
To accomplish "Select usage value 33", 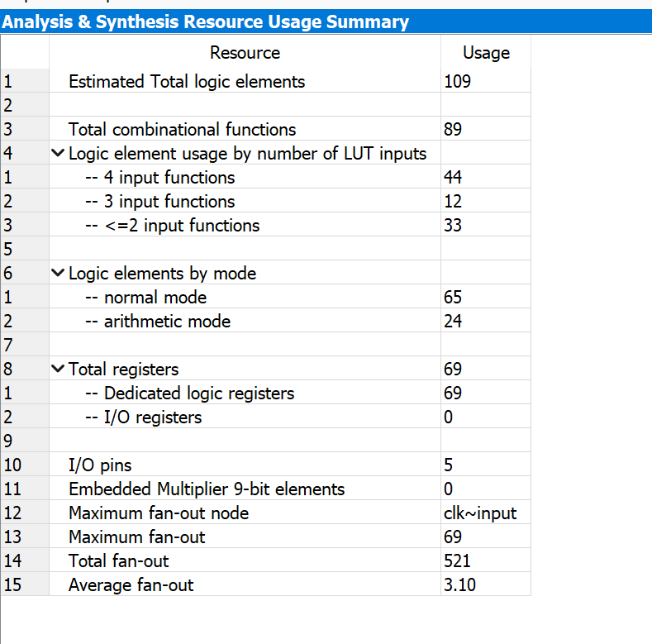I will (x=452, y=225).
